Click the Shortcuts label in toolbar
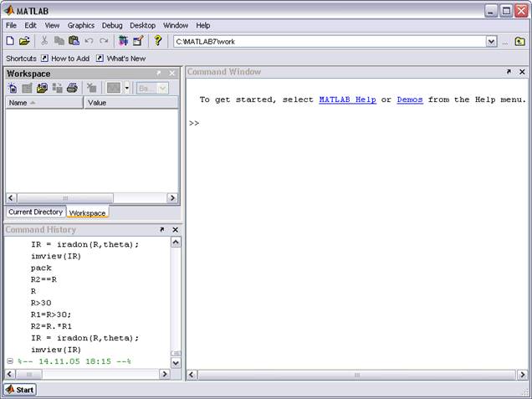532x399 pixels. [x=21, y=59]
